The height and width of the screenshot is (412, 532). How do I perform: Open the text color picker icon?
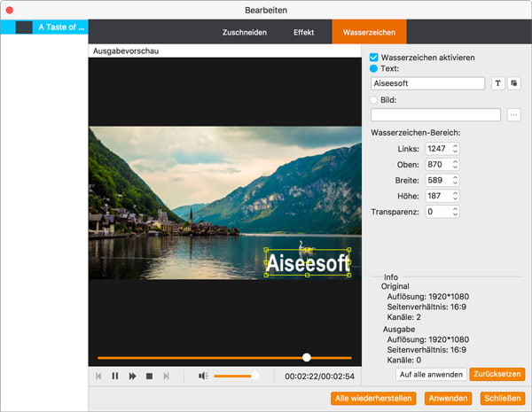pos(514,83)
